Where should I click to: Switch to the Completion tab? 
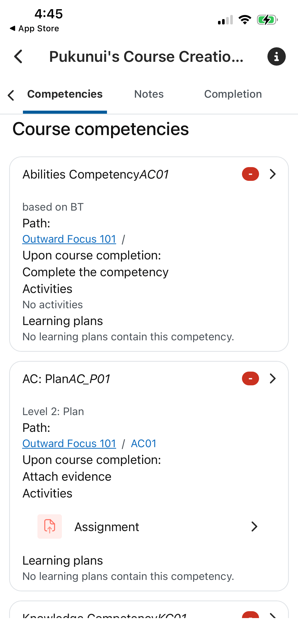[233, 94]
